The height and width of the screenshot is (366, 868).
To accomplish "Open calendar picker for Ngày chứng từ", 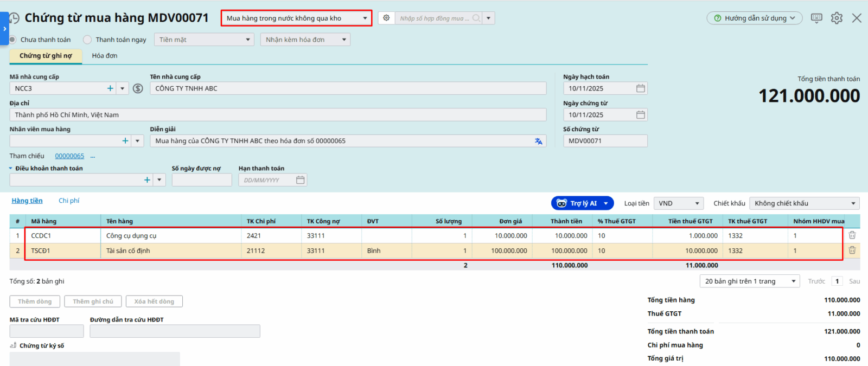I will tap(640, 115).
